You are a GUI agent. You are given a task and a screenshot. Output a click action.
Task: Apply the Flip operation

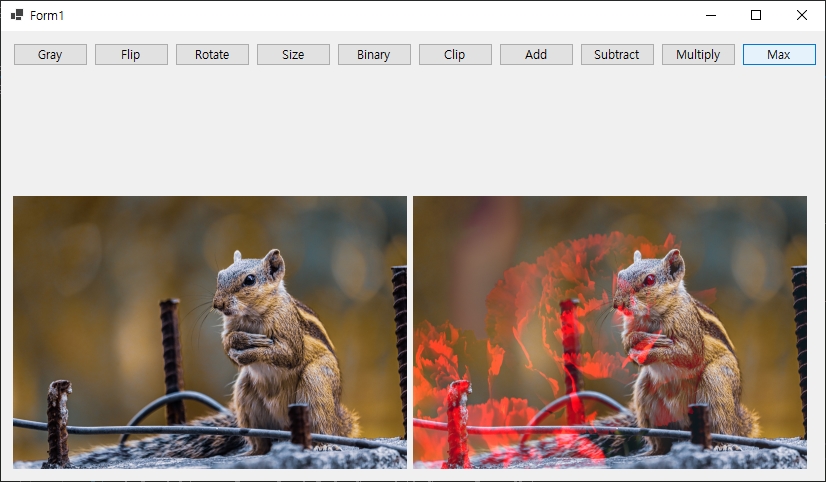pos(131,55)
